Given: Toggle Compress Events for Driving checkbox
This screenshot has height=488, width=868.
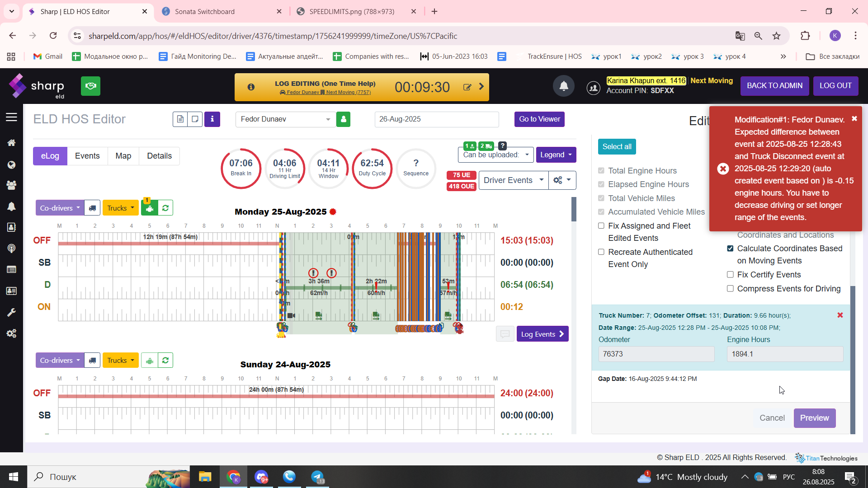Looking at the screenshot, I should click(730, 289).
